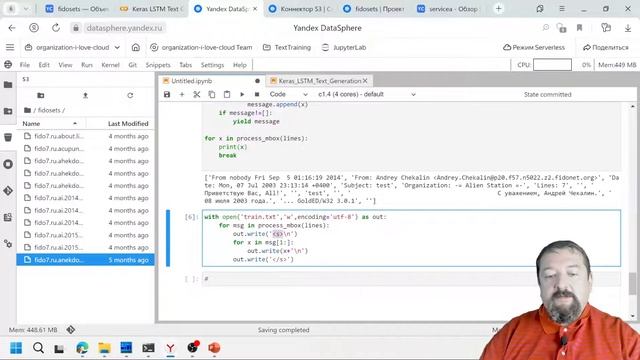Open the file browser sidebar icon

[x=8, y=84]
